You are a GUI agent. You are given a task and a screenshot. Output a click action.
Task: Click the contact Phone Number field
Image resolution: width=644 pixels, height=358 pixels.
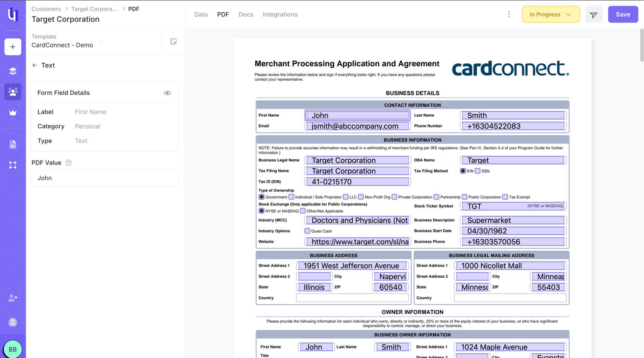pyautogui.click(x=513, y=126)
